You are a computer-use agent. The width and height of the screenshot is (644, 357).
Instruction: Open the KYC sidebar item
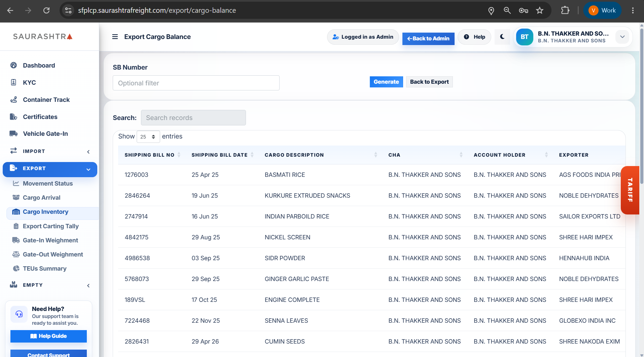point(29,82)
